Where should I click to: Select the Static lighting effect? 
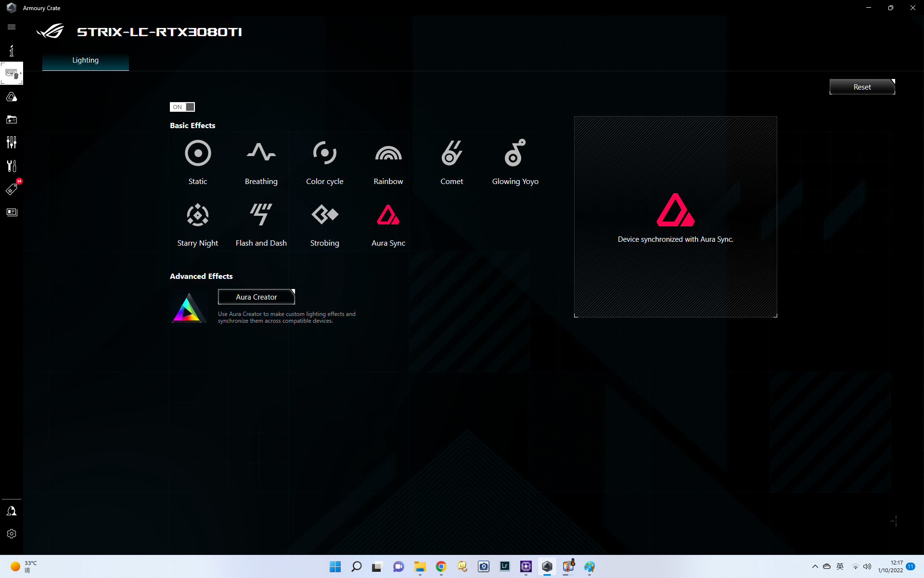click(198, 162)
